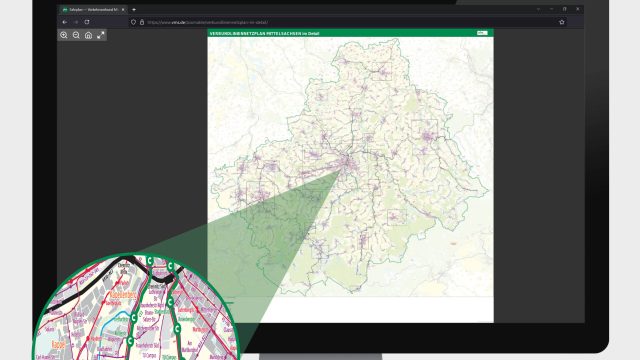Click the Verbundliniennetzplan green header title

(x=264, y=33)
